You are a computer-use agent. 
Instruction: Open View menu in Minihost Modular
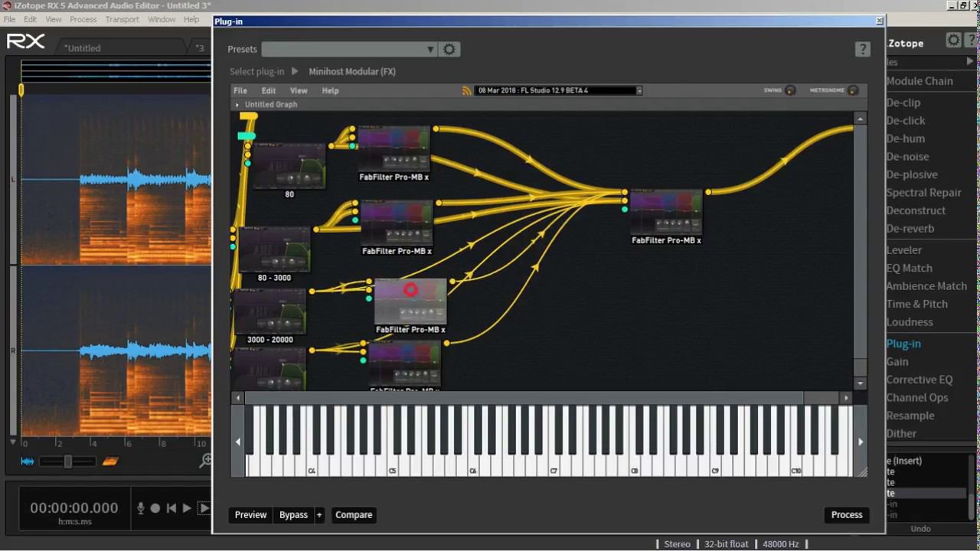299,90
